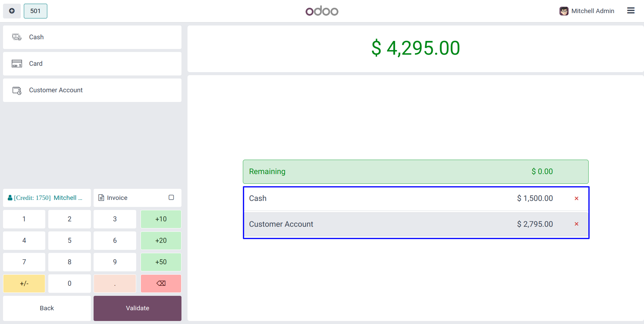Image resolution: width=644 pixels, height=324 pixels.
Task: Remove the Cash payment line
Action: [576, 198]
